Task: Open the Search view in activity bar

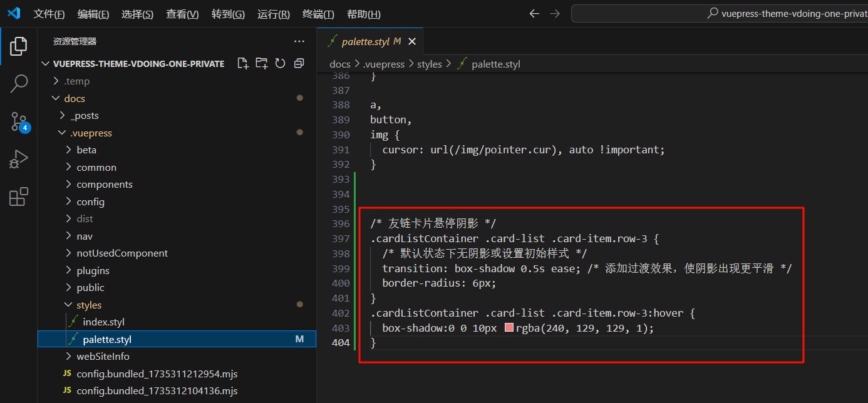Action: (19, 83)
